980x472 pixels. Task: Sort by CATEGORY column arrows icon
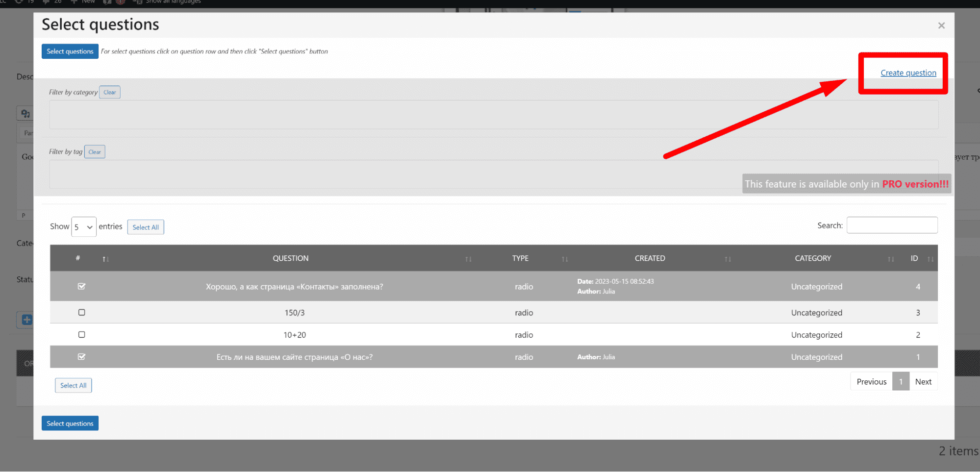click(x=890, y=259)
